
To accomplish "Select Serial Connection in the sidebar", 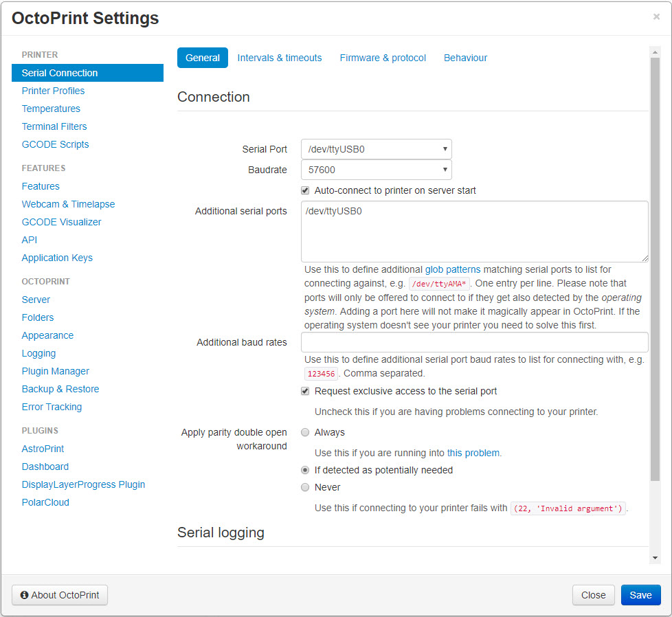I will 87,73.
